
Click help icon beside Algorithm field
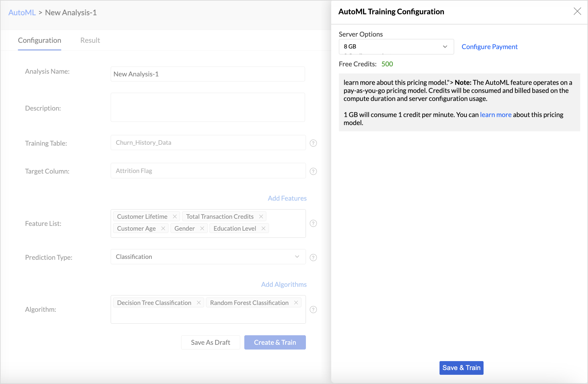313,309
